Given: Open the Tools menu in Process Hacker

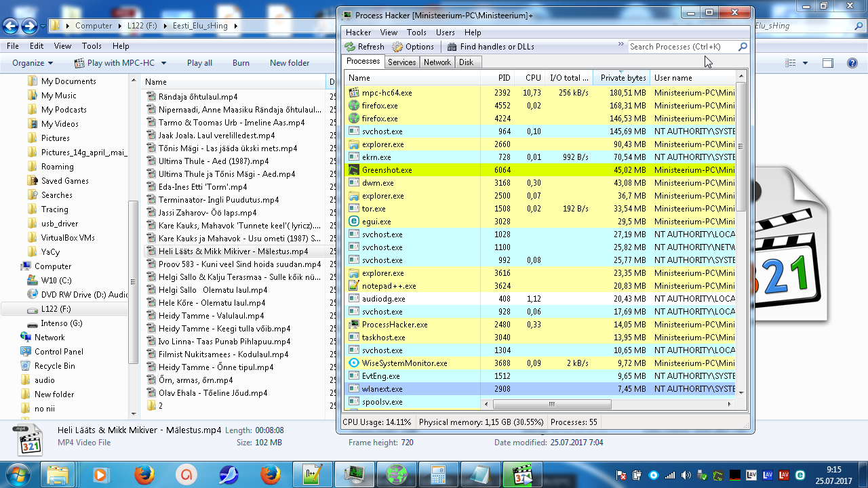Looking at the screenshot, I should [416, 33].
